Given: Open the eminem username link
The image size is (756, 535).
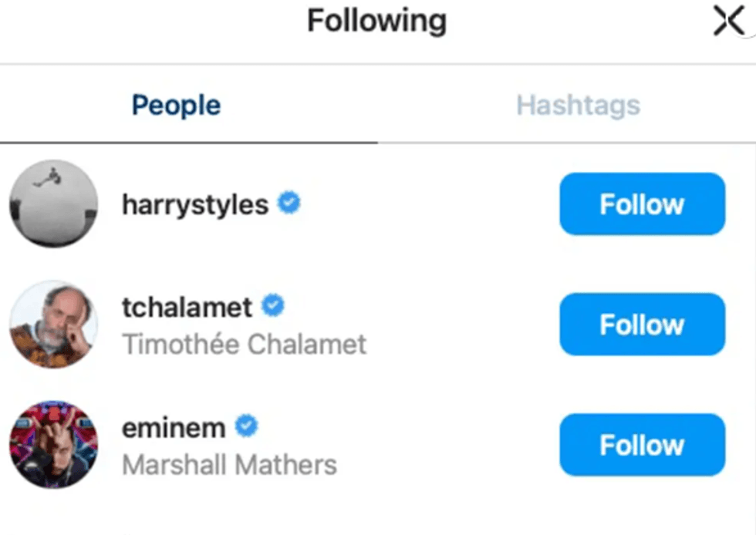Looking at the screenshot, I should click(174, 427).
